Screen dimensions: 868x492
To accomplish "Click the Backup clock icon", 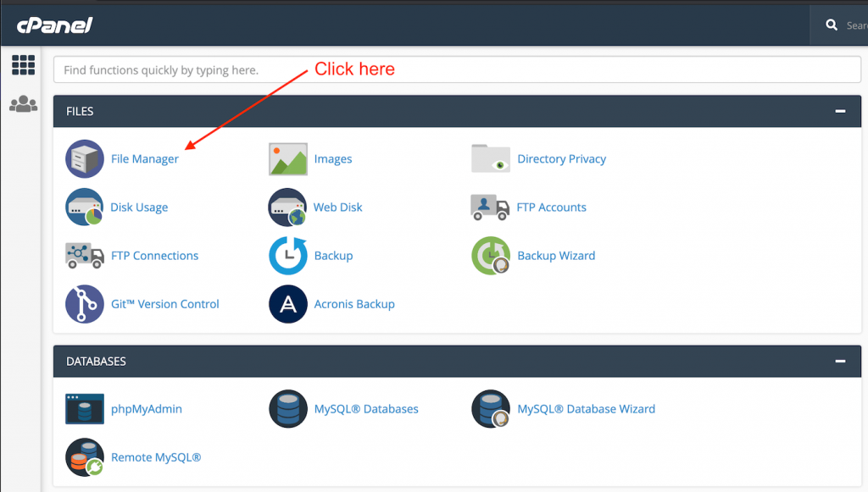I will [x=288, y=256].
